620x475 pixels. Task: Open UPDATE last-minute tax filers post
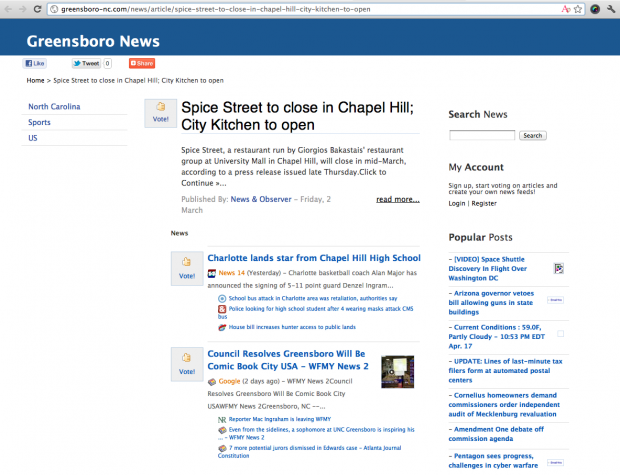tap(505, 371)
